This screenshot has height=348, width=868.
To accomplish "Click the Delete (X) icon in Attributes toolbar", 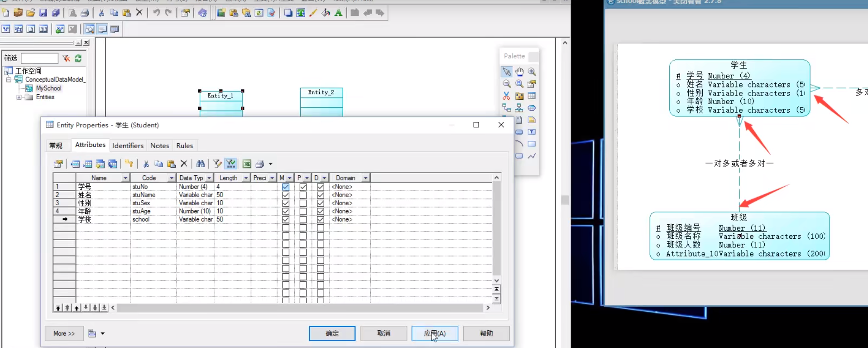I will coord(184,164).
